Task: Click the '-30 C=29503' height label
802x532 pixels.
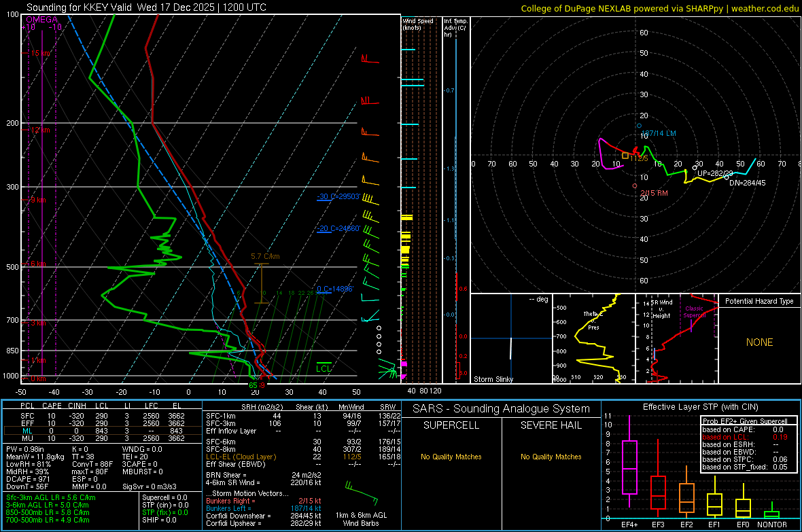Action: coord(338,196)
